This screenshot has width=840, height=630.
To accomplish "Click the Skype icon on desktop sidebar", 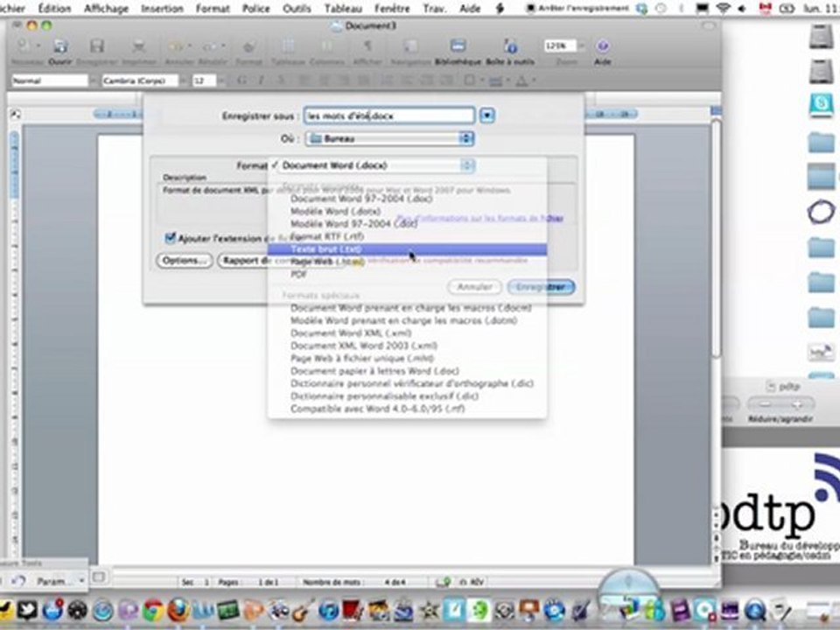I will 822,104.
